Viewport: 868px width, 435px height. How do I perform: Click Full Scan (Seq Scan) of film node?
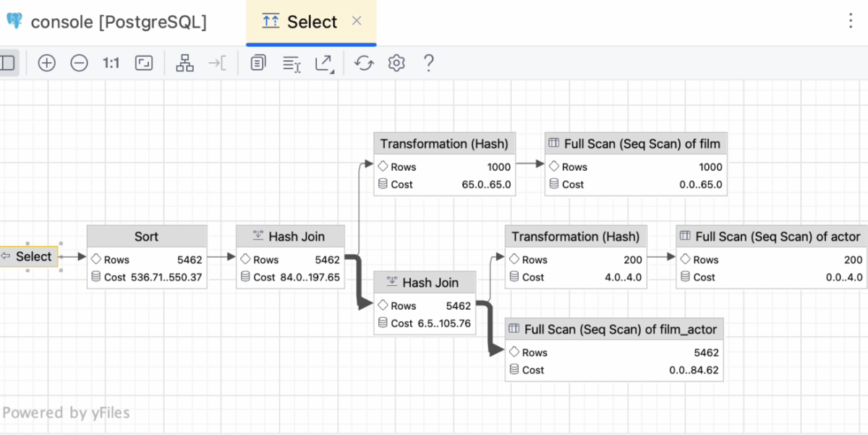(635, 164)
